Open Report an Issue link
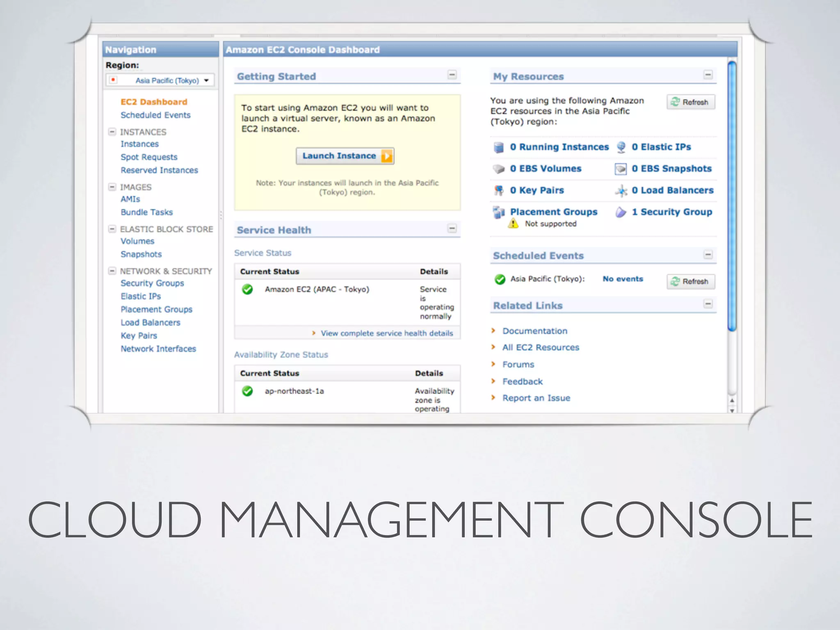840x630 pixels. [x=536, y=398]
